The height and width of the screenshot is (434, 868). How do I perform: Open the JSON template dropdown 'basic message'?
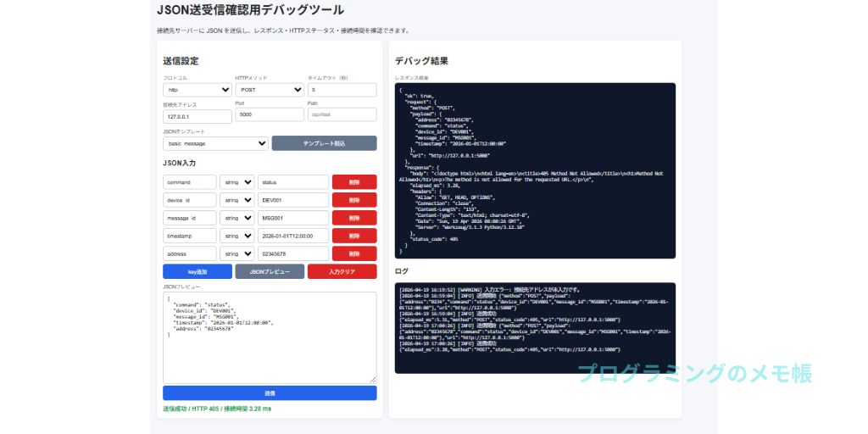215,144
